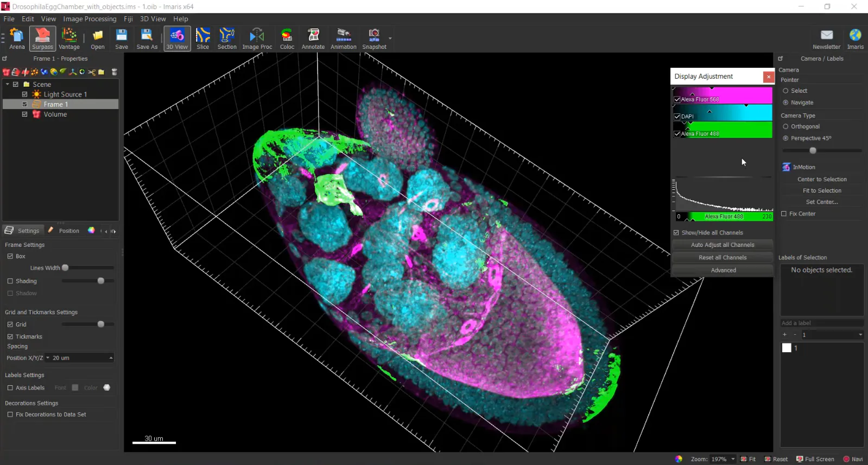The height and width of the screenshot is (465, 868).
Task: Launch the Image Proc tool
Action: pyautogui.click(x=257, y=39)
